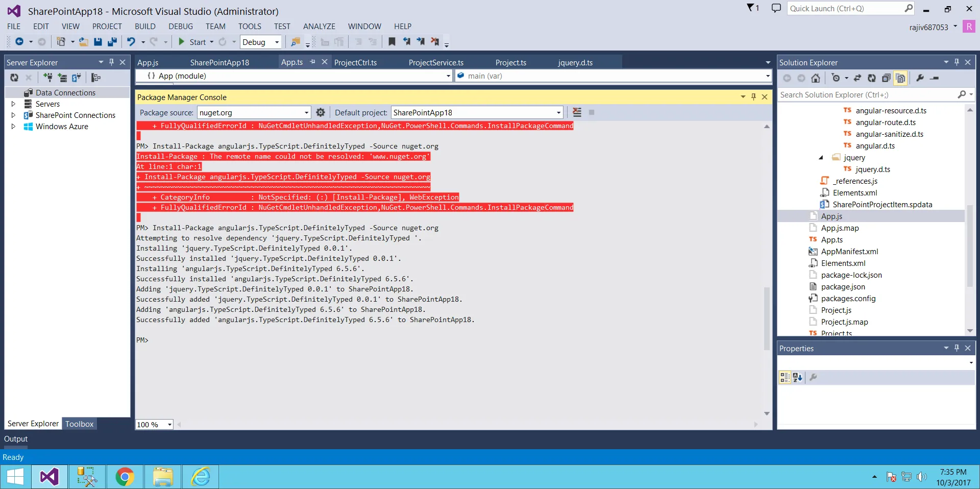The width and height of the screenshot is (980, 489).
Task: Refresh the Server Explorer
Action: click(14, 78)
